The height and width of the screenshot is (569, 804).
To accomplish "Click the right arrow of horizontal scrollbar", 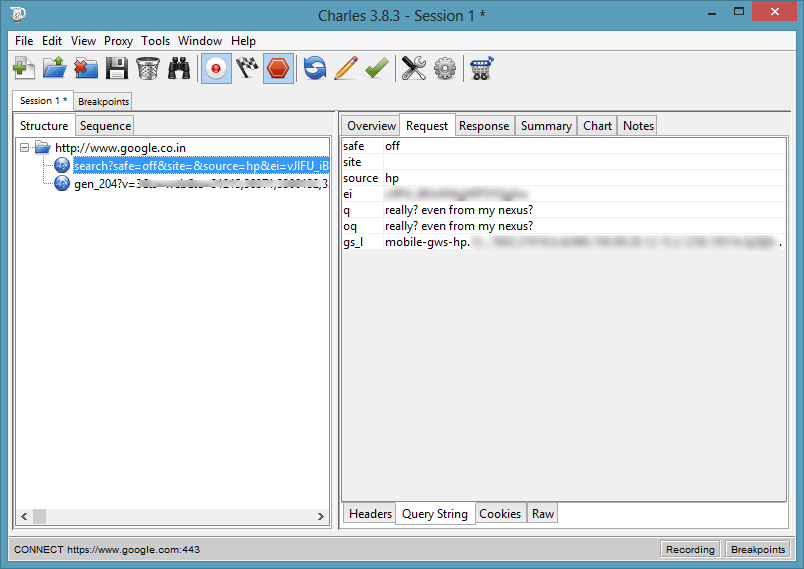I will point(321,516).
